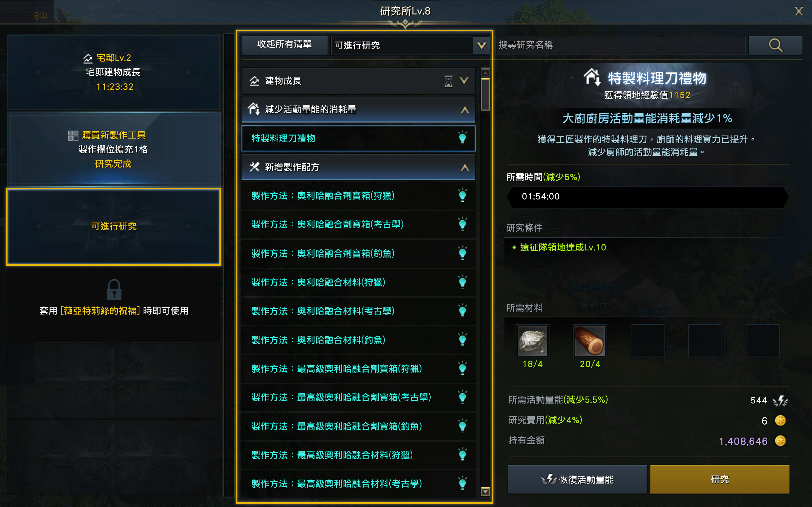Click the magnifier search icon
812x507 pixels.
point(775,45)
